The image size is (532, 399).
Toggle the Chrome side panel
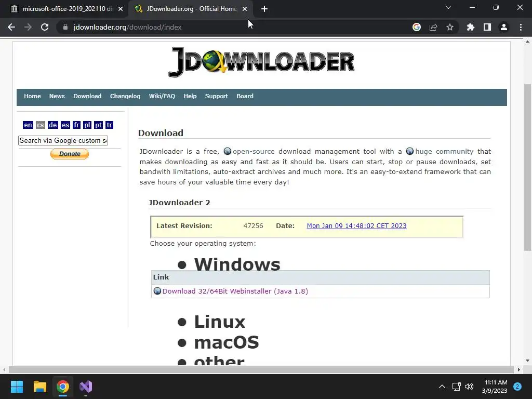(x=487, y=27)
